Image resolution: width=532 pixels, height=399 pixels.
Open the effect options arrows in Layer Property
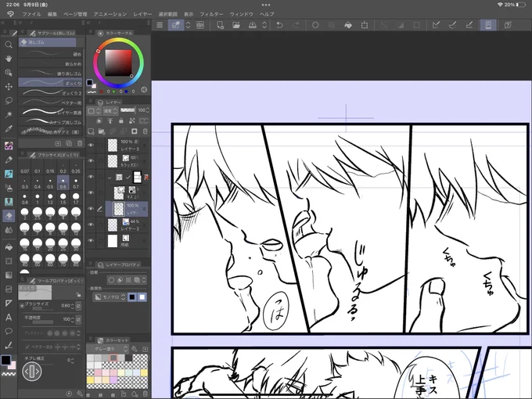tap(144, 280)
